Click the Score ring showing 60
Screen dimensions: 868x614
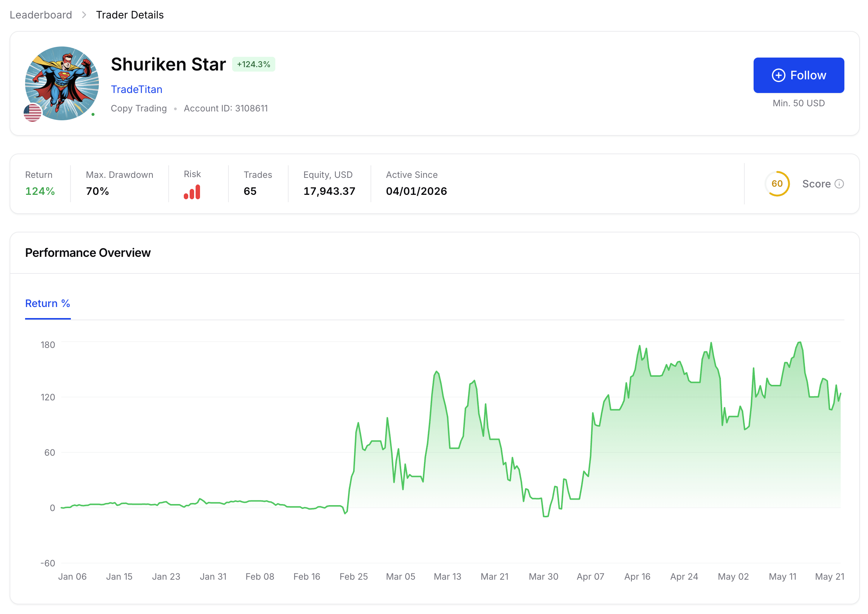click(x=777, y=184)
